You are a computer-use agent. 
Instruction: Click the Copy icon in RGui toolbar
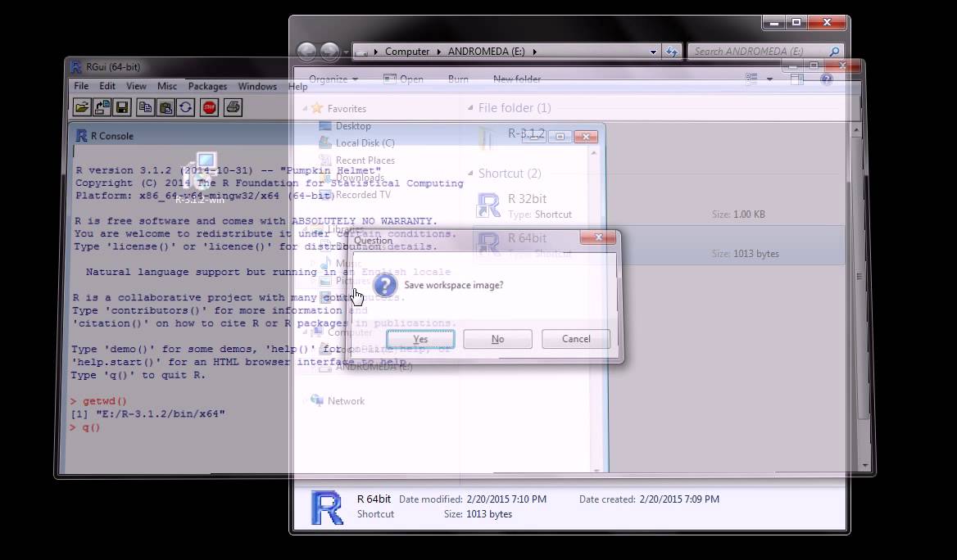click(x=145, y=107)
